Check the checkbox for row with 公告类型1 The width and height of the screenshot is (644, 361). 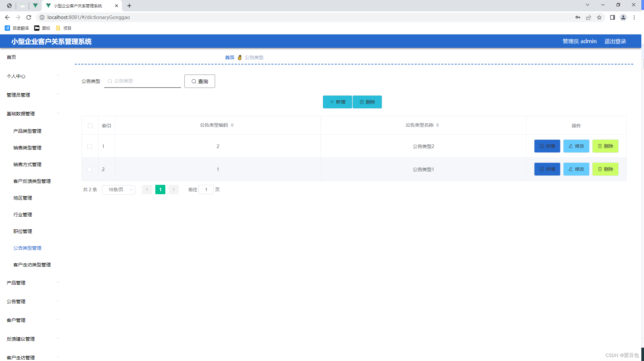pyautogui.click(x=90, y=169)
